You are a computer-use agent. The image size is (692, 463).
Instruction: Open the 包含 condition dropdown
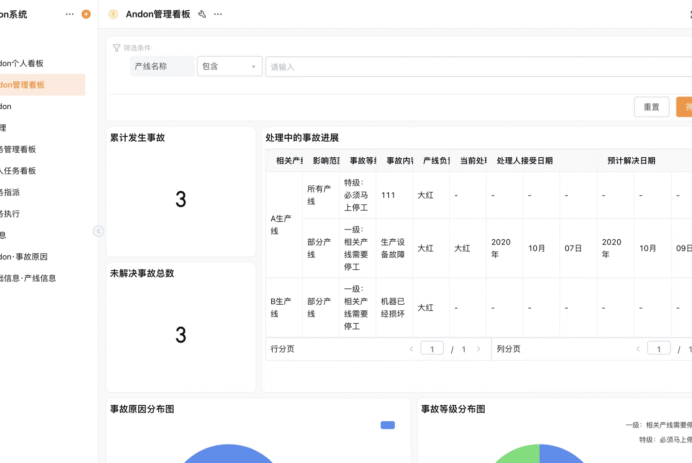pyautogui.click(x=229, y=67)
